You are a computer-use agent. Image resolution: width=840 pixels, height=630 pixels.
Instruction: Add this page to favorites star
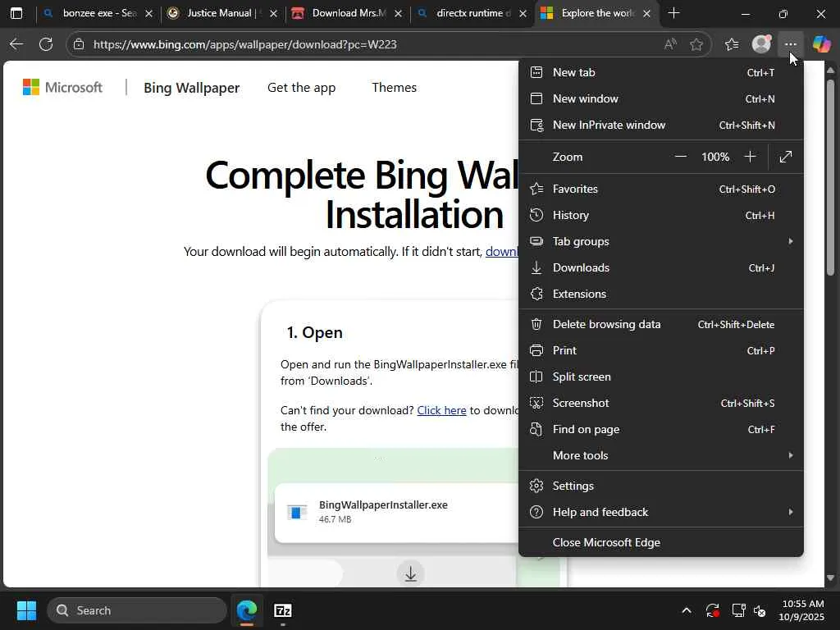tap(696, 44)
